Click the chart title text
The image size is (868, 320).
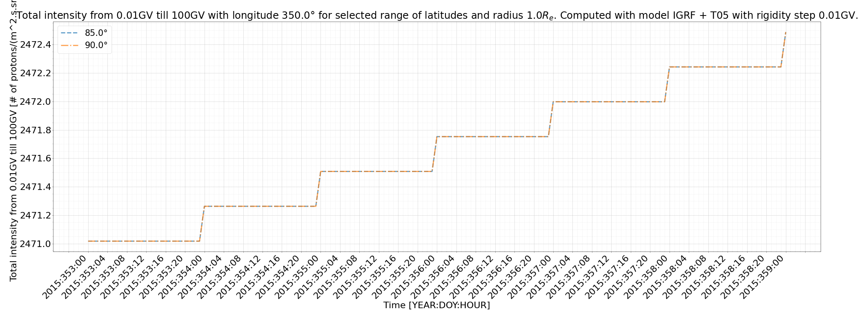[x=436, y=15]
